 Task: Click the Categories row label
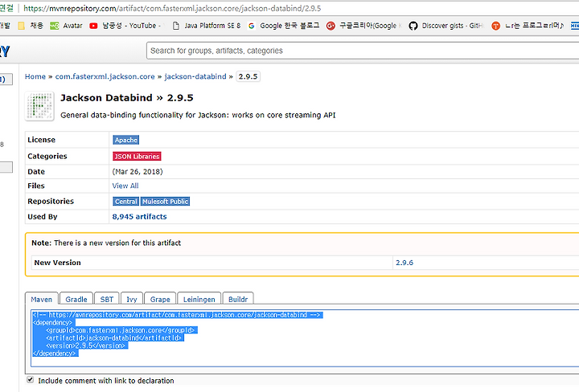tap(47, 157)
